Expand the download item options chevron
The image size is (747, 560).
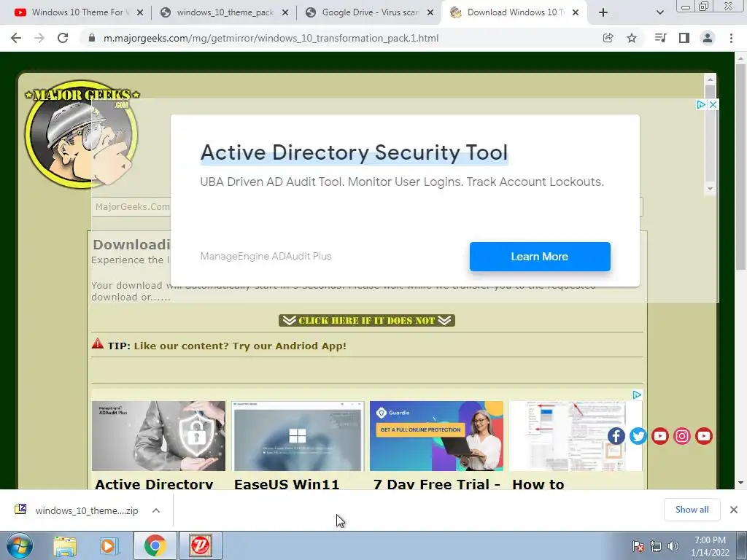[x=156, y=510]
